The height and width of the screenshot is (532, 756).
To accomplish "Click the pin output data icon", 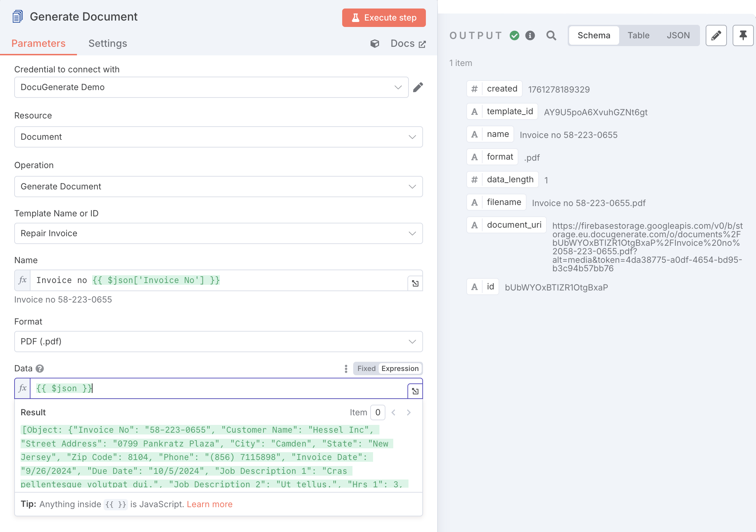I will pos(743,35).
